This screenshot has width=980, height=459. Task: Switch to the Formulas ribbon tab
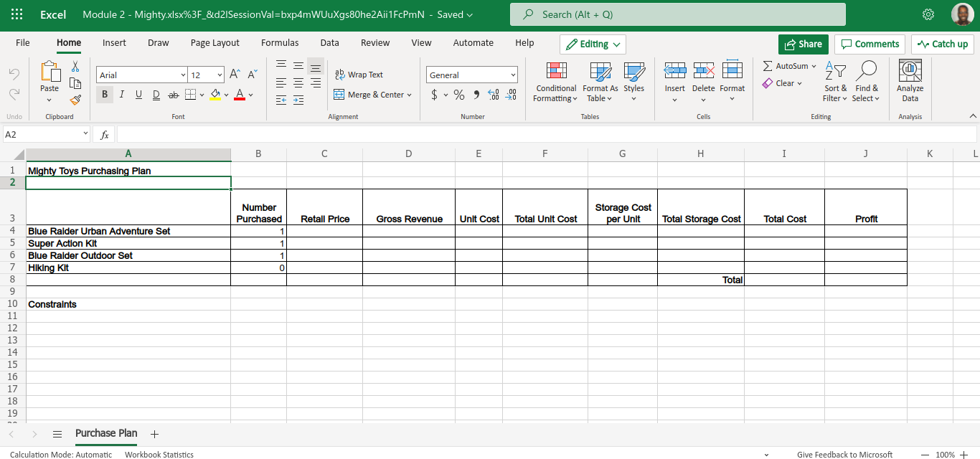click(280, 42)
